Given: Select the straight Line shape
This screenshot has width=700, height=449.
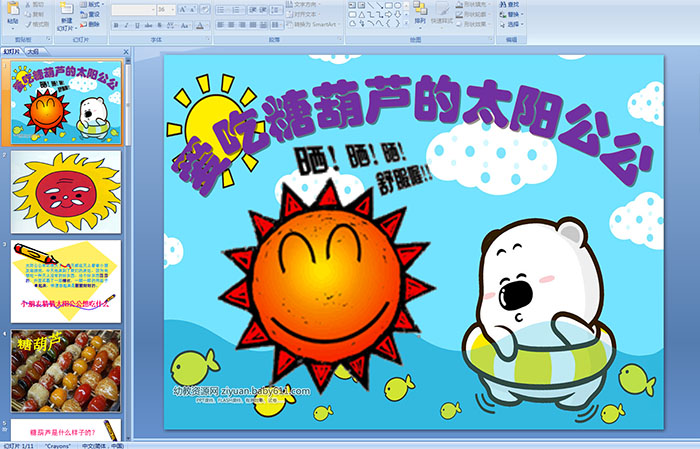Looking at the screenshot, I should (x=371, y=5).
